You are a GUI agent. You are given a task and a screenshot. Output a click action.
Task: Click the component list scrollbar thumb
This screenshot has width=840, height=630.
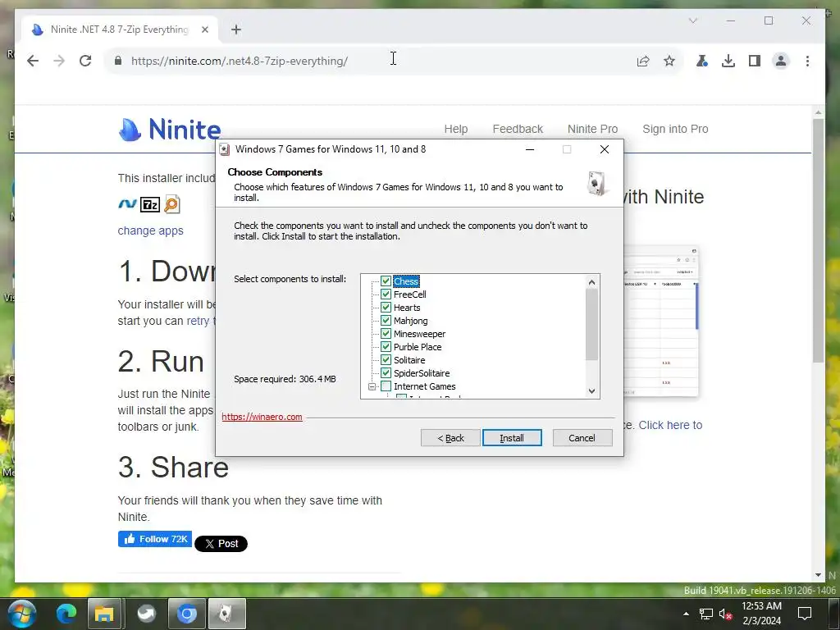click(x=591, y=325)
